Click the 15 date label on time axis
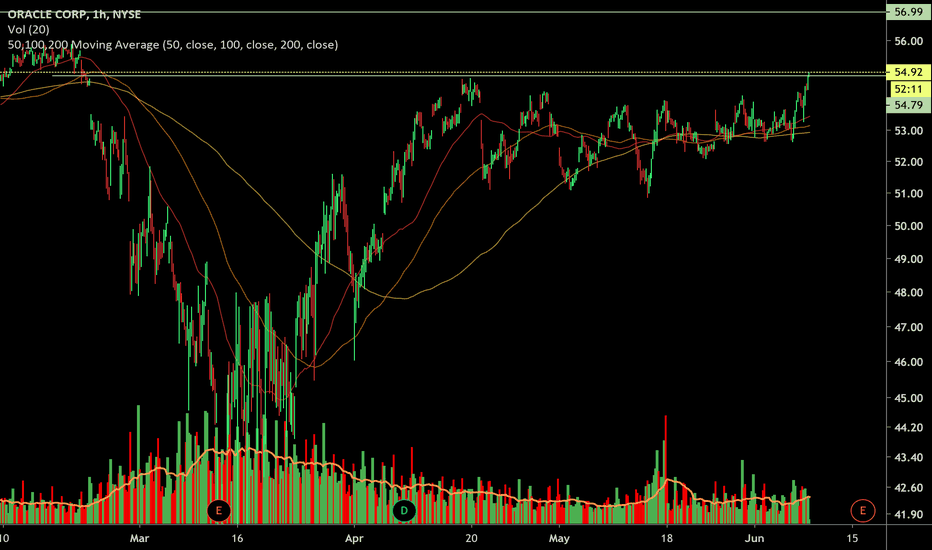Image resolution: width=932 pixels, height=550 pixels. click(852, 539)
